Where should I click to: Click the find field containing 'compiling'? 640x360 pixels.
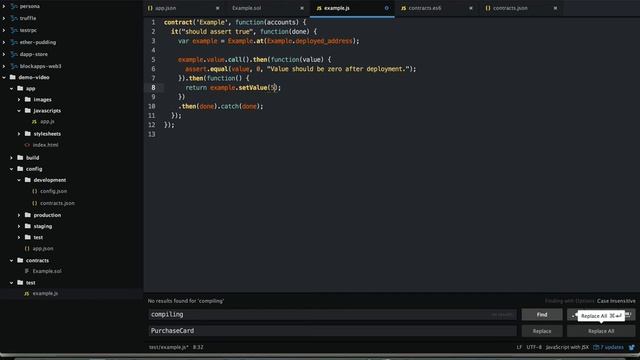[332, 315]
